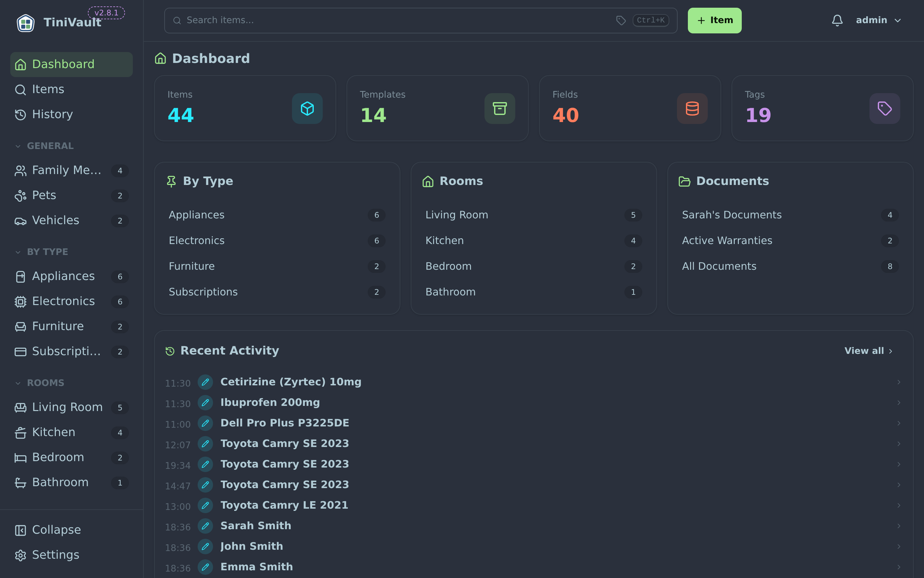Open the 12:07 Toyota Camry SE 2023 entry
924x578 pixels.
534,444
